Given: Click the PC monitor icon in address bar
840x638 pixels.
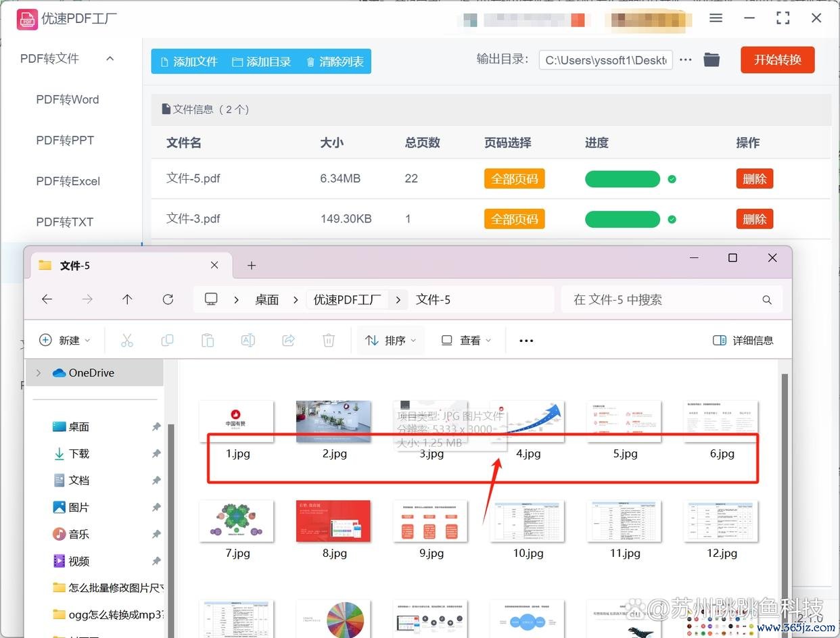Looking at the screenshot, I should pyautogui.click(x=211, y=299).
